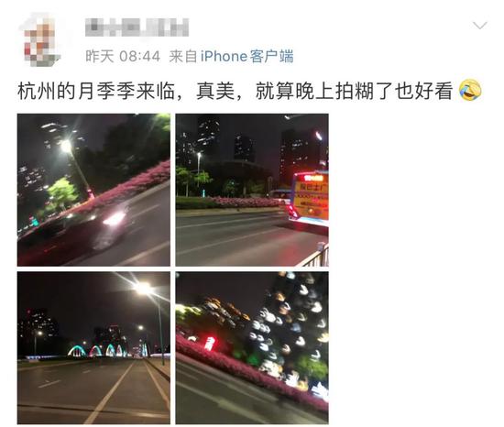Open the blurred user avatar
504x427 pixels.
coord(40,40)
